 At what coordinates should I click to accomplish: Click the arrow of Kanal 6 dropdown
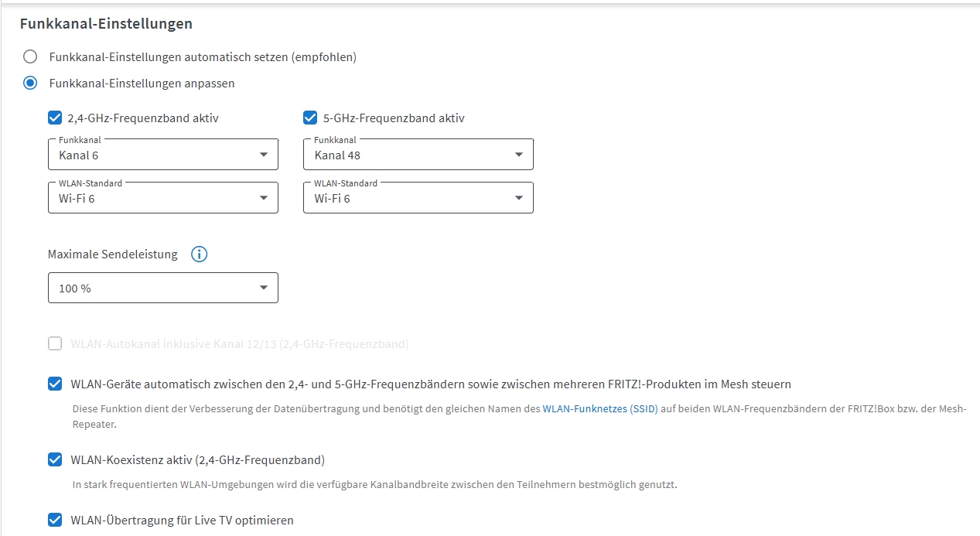click(x=264, y=155)
